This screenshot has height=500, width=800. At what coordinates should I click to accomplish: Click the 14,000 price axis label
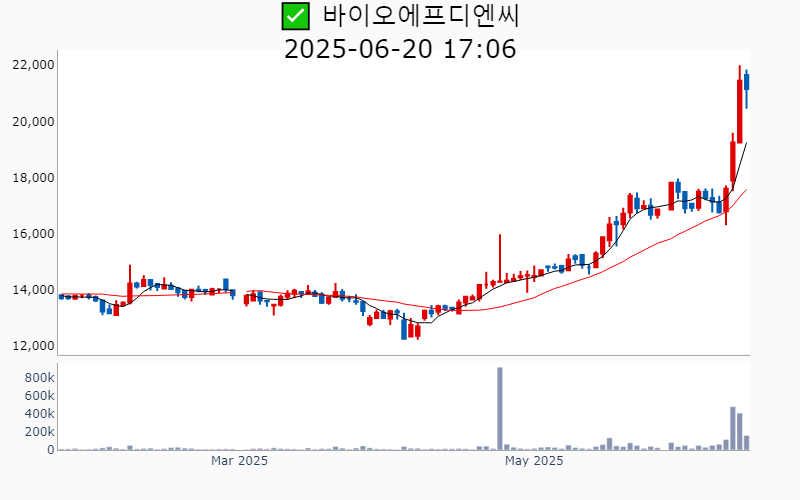click(x=34, y=290)
